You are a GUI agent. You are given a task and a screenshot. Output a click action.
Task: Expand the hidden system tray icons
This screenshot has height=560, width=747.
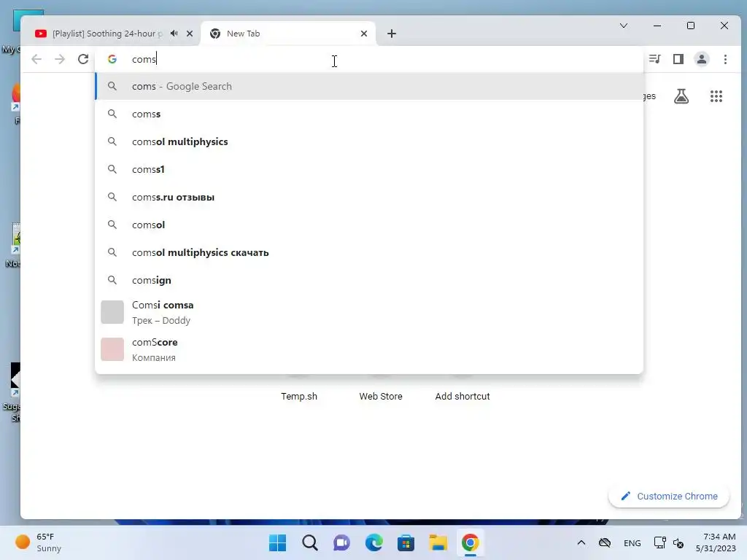coord(581,542)
